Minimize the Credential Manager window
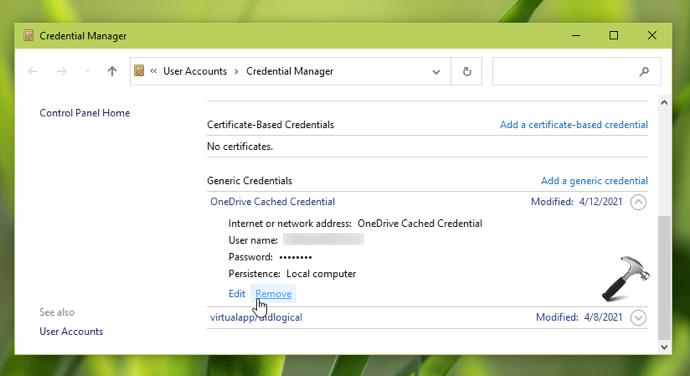 576,36
